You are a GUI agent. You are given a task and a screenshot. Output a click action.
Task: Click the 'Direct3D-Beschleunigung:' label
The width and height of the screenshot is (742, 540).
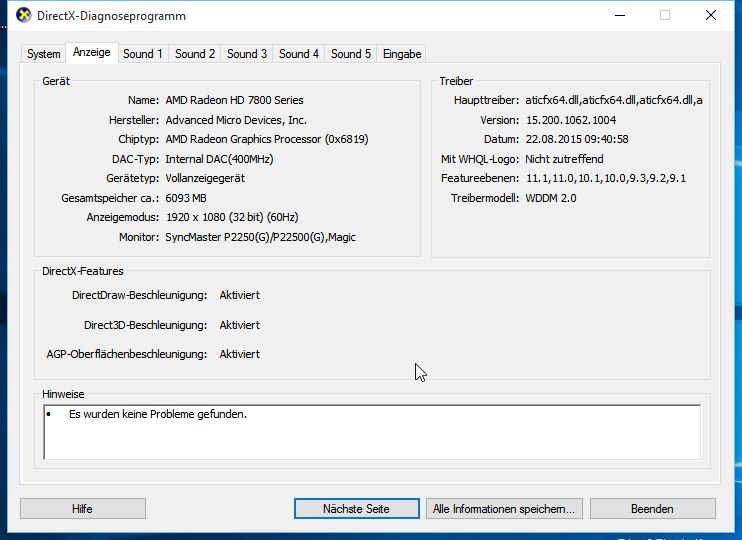[146, 325]
